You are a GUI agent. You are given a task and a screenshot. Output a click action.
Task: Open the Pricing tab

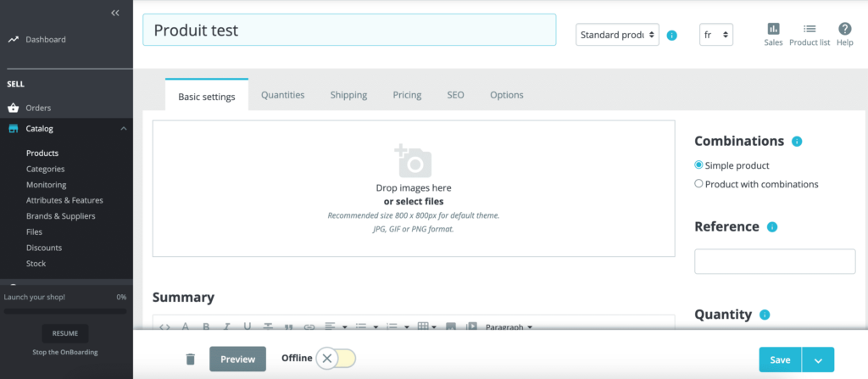coord(407,95)
